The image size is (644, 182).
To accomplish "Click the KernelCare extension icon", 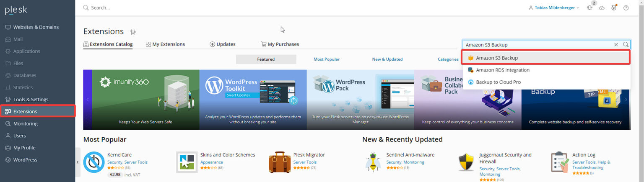I will pyautogui.click(x=94, y=162).
